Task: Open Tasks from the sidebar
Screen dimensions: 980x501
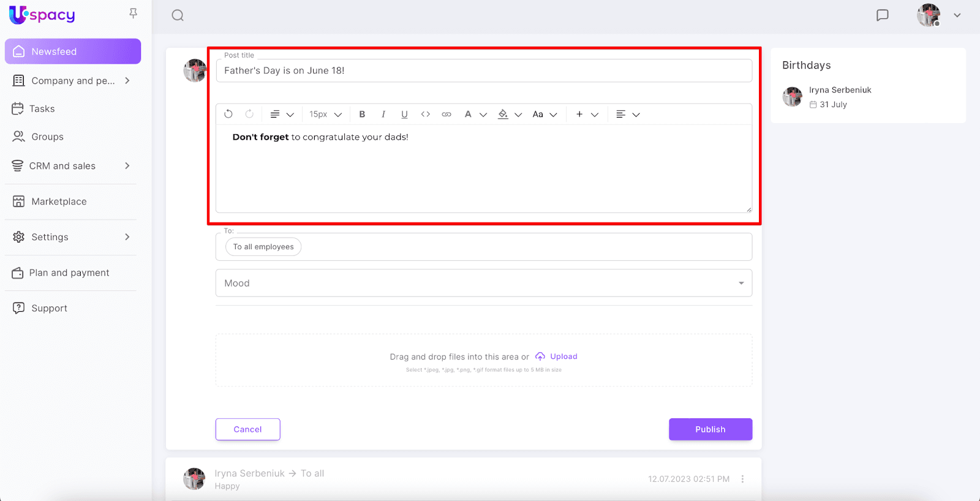Action: [x=42, y=109]
